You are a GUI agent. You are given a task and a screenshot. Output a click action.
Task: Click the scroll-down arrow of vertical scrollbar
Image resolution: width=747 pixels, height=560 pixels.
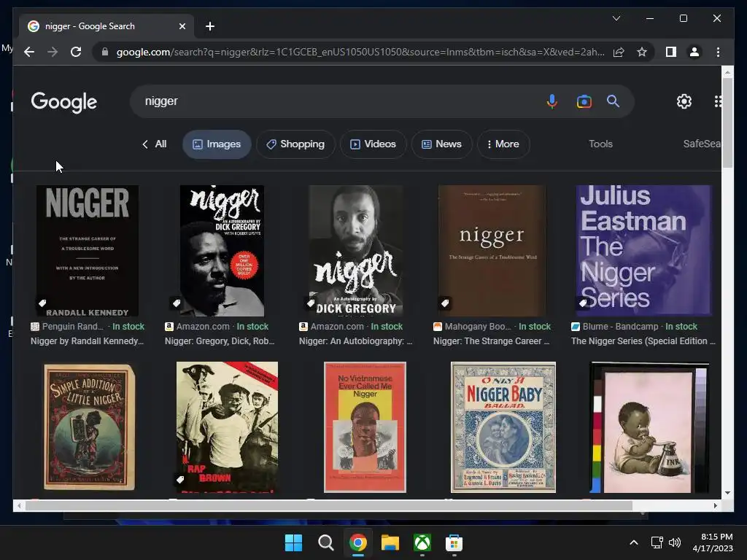click(x=727, y=493)
